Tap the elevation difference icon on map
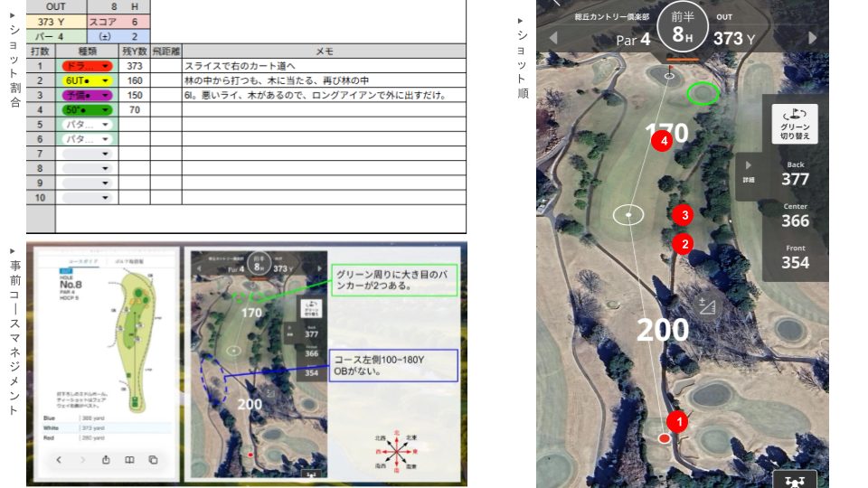This screenshot has height=488, width=868. pyautogui.click(x=708, y=306)
